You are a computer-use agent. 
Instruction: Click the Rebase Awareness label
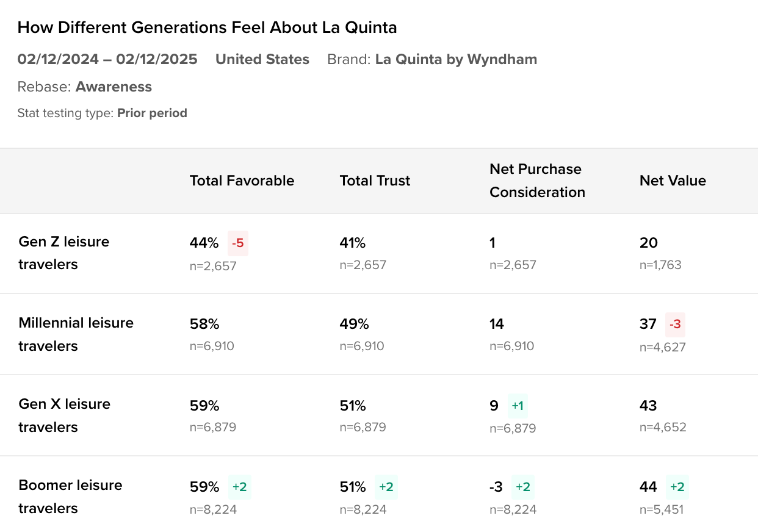click(84, 87)
